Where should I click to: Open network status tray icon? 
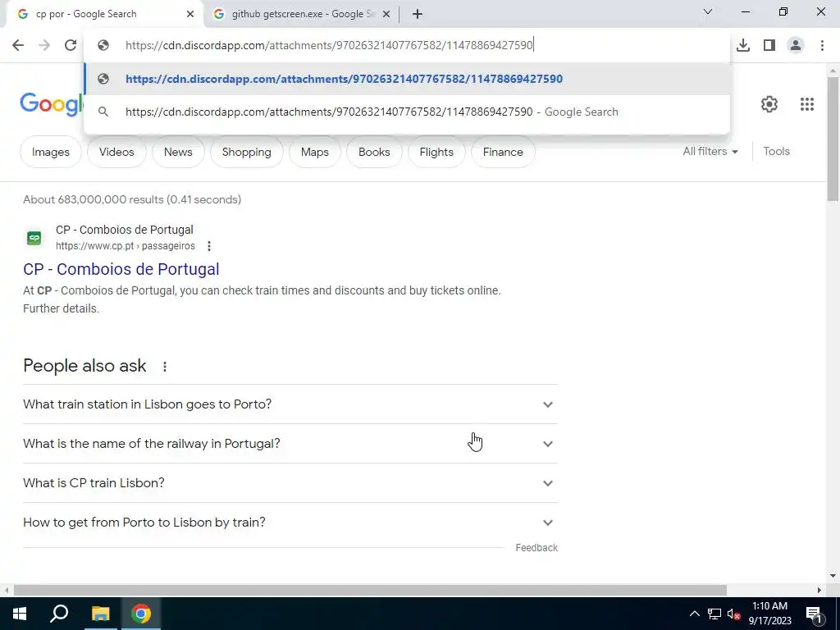[x=714, y=614]
